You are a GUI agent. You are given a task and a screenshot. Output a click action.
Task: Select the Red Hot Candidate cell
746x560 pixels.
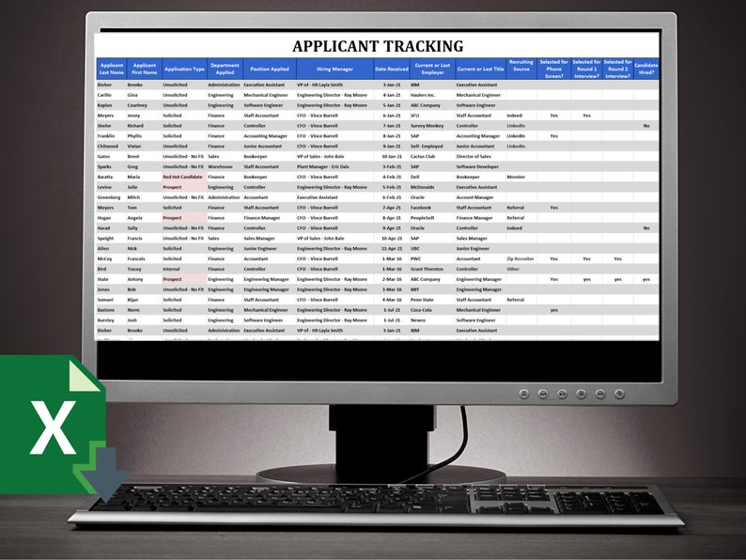(x=182, y=177)
